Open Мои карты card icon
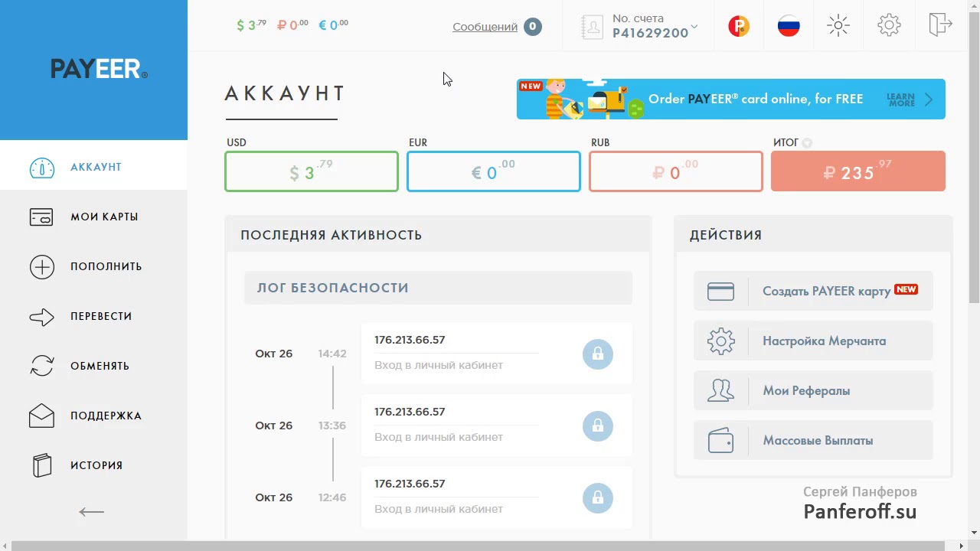This screenshot has height=551, width=980. coord(41,217)
